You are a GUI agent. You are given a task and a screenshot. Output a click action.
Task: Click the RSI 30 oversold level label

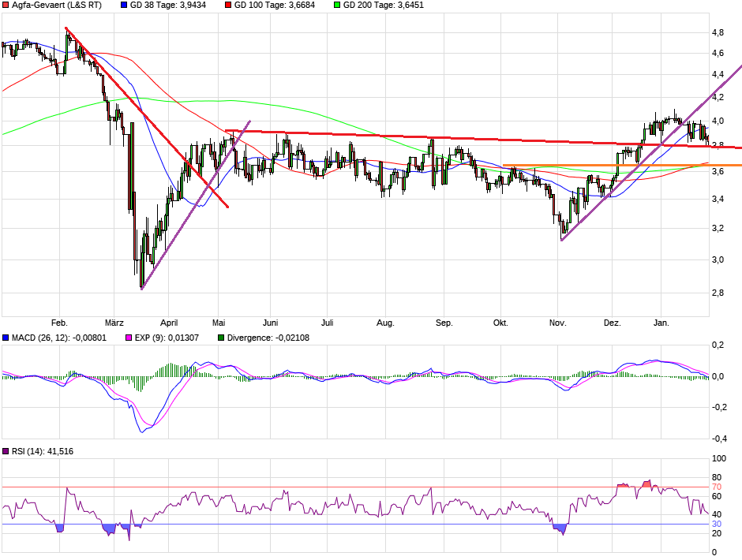point(717,524)
